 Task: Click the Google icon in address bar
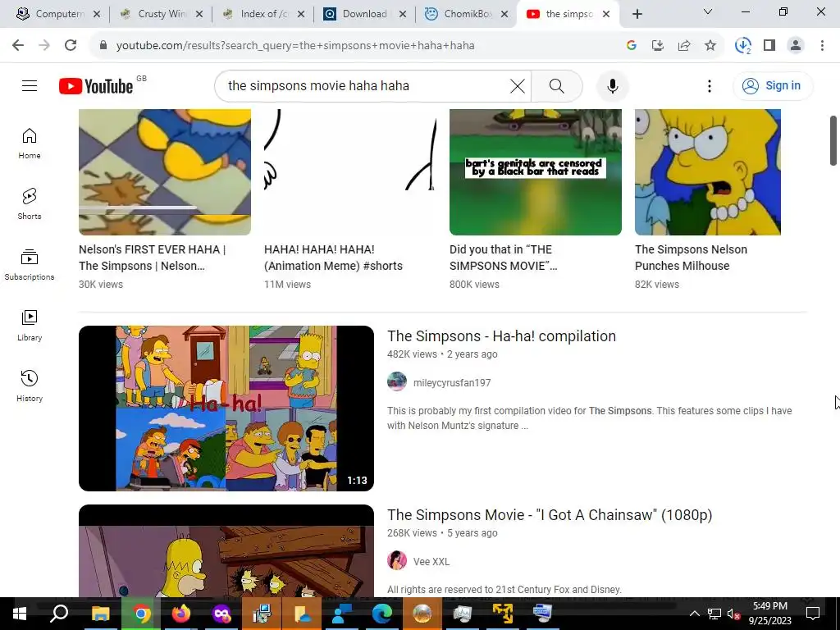[631, 45]
